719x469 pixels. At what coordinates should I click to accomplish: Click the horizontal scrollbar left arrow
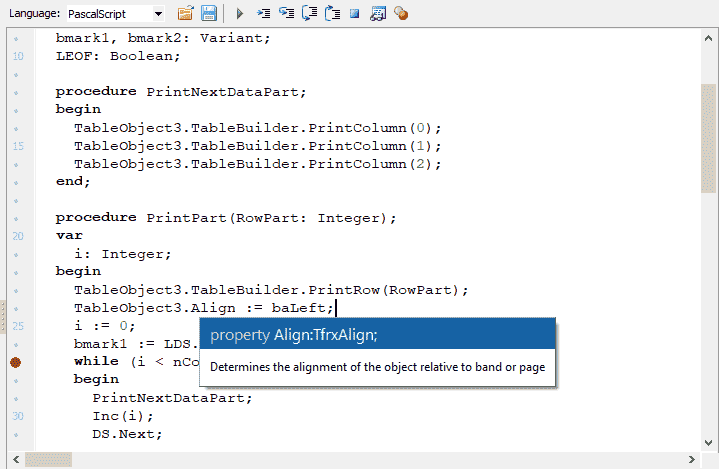16,459
